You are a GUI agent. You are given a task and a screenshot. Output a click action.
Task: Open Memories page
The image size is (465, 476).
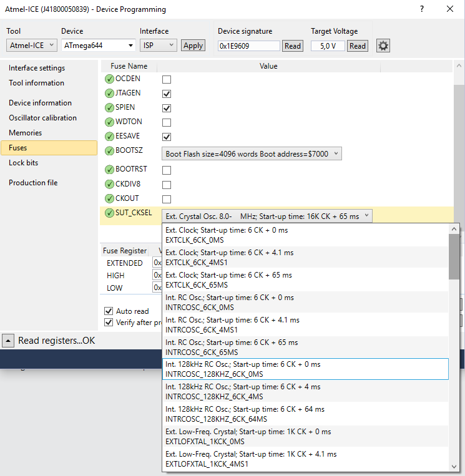click(25, 133)
